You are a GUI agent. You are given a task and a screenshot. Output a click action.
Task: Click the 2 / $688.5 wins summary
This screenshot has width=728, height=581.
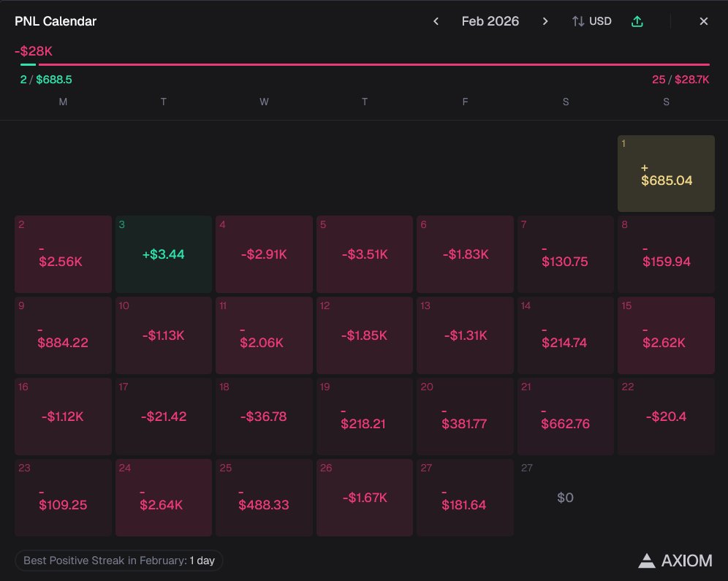(x=46, y=80)
